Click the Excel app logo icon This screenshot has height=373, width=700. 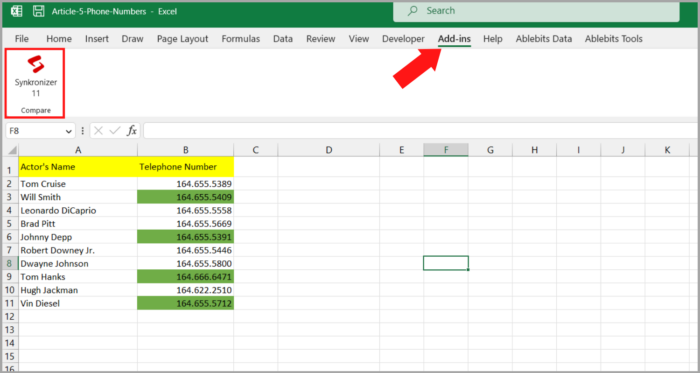[17, 11]
